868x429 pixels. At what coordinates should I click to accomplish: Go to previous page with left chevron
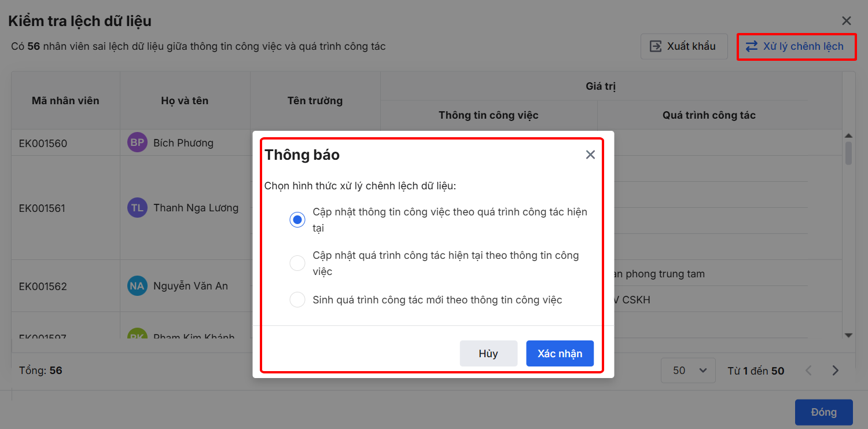(809, 371)
